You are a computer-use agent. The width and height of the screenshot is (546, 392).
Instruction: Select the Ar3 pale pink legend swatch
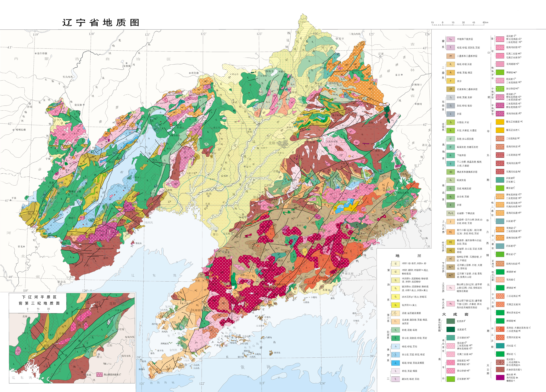[450, 288]
